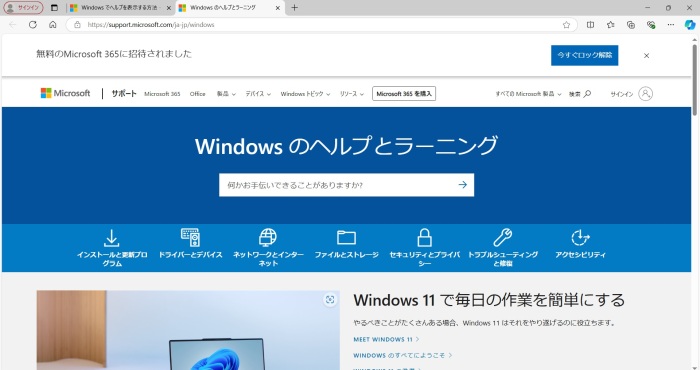700x370 pixels.
Task: Open the tab actions menu icon
Action: [x=54, y=8]
